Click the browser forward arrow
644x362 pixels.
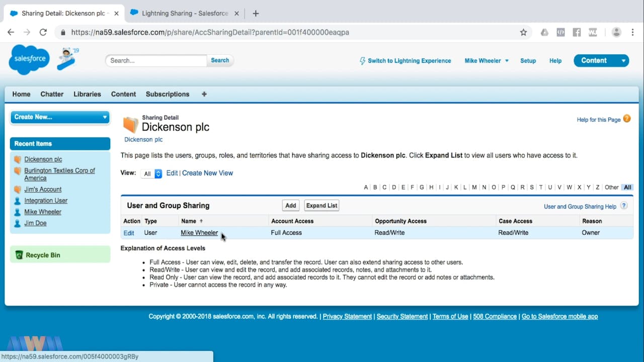point(27,32)
